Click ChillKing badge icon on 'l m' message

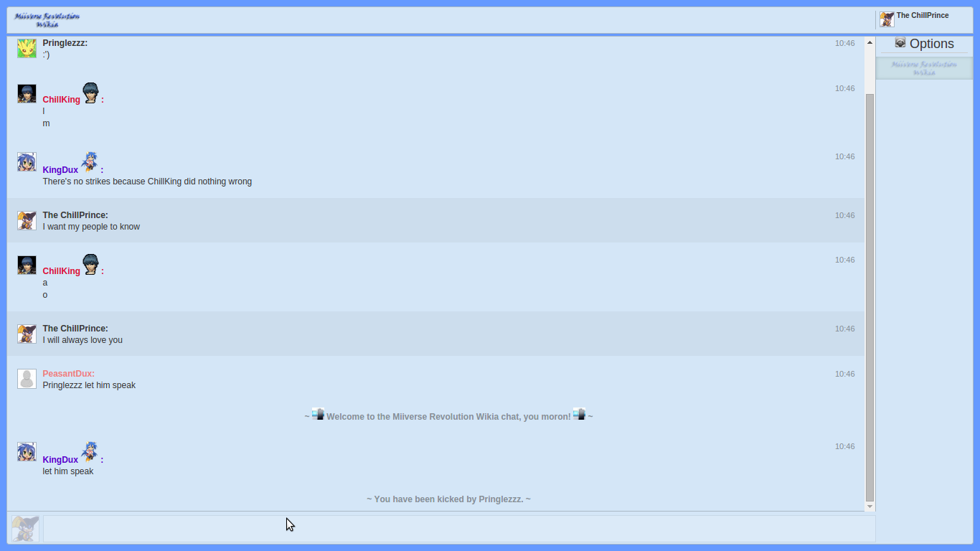click(x=90, y=93)
